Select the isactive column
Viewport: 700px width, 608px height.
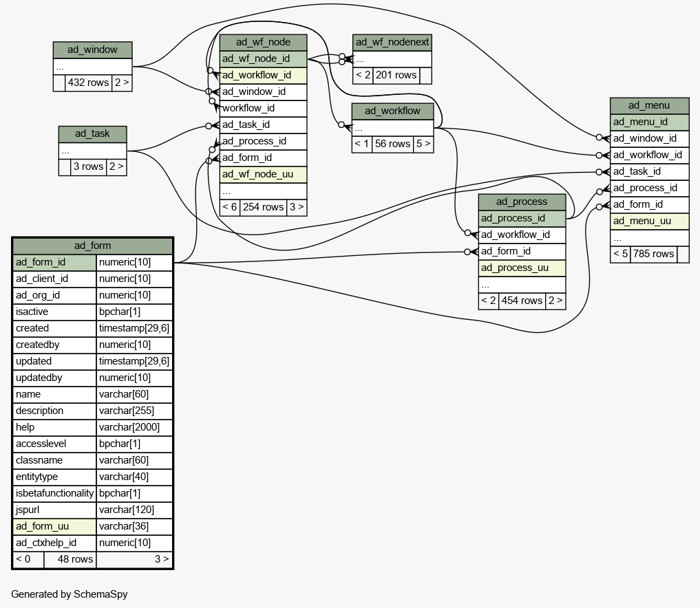coord(54,312)
